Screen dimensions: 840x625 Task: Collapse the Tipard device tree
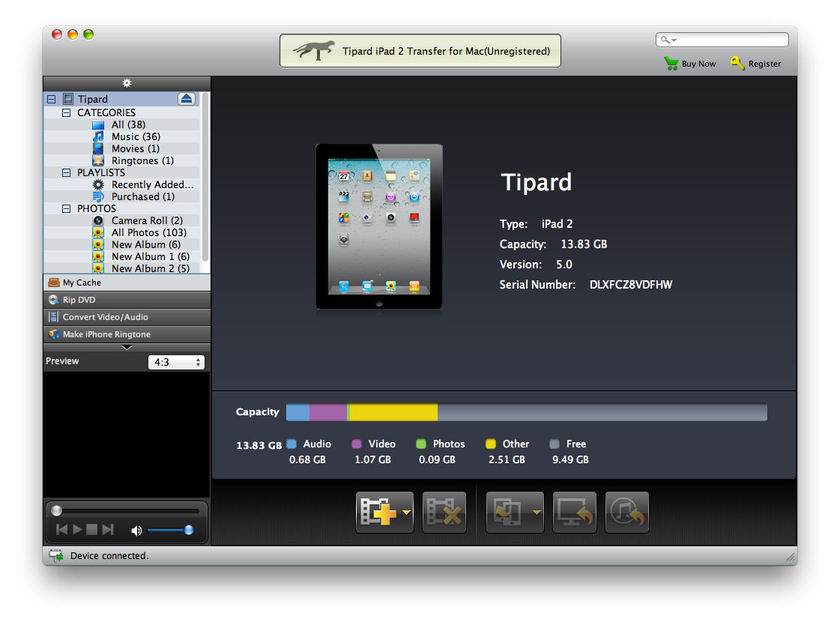(52, 99)
